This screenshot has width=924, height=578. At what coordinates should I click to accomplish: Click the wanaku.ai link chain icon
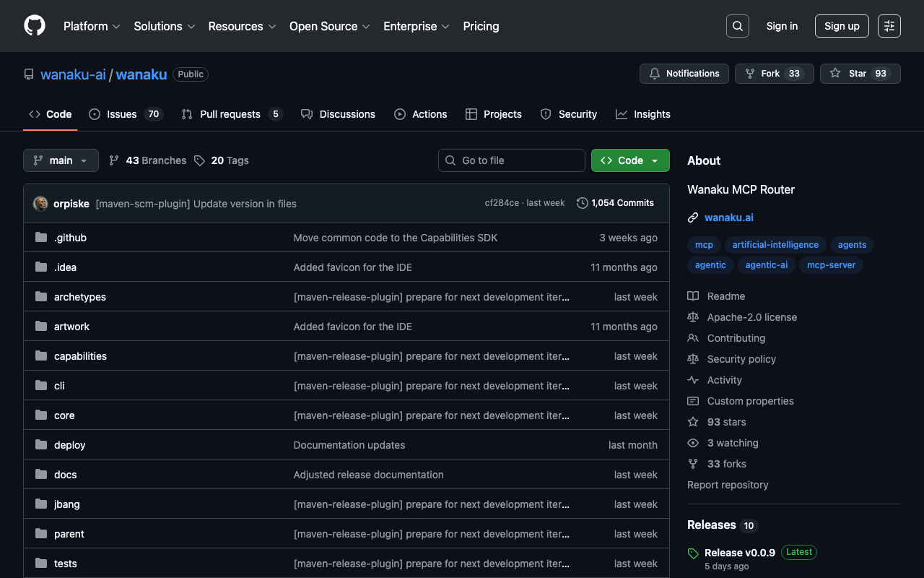[x=693, y=217]
